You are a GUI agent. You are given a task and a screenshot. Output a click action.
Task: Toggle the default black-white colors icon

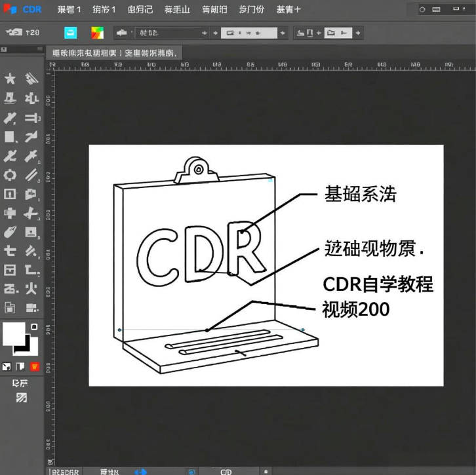tap(7, 366)
